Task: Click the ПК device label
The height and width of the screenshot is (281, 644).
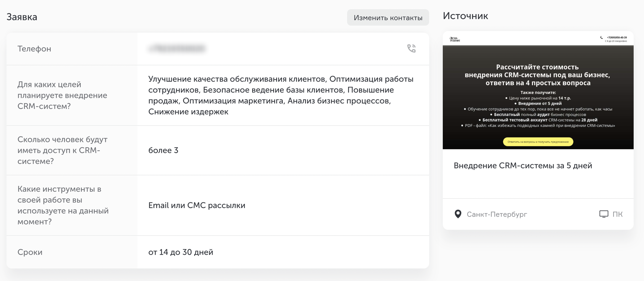Action: pos(618,214)
